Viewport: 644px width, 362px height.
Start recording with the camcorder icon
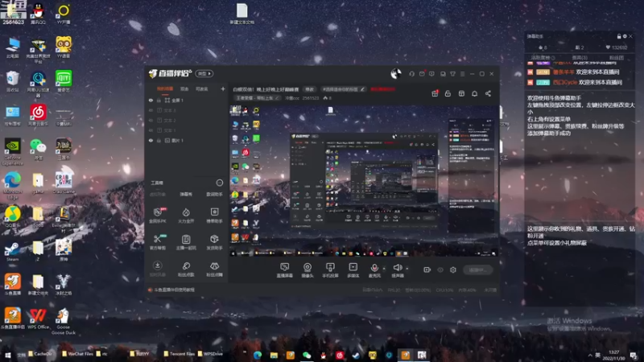[x=427, y=269]
